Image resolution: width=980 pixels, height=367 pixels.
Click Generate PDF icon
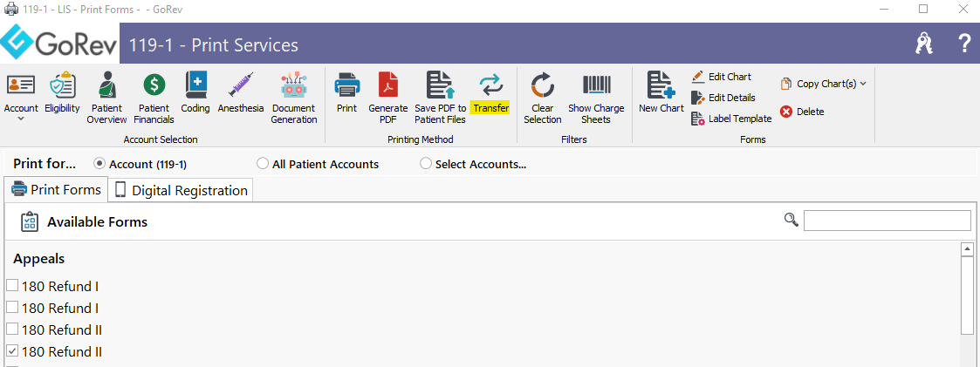(x=388, y=85)
